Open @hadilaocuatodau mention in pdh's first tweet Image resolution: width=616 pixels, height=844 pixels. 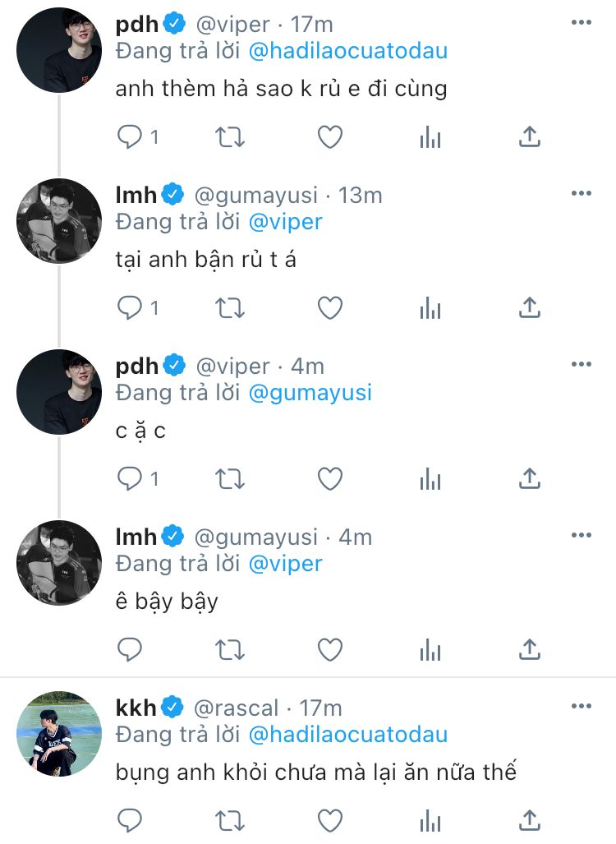point(348,51)
